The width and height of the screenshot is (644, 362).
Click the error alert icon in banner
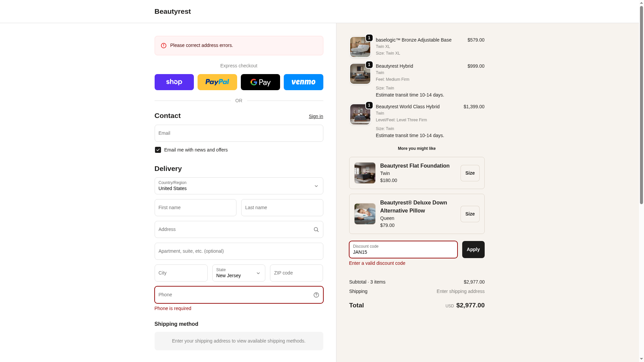pyautogui.click(x=164, y=46)
